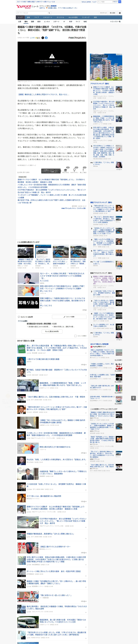Select the 速報 tab
This screenshot has width=138, height=644.
coord(28,17)
